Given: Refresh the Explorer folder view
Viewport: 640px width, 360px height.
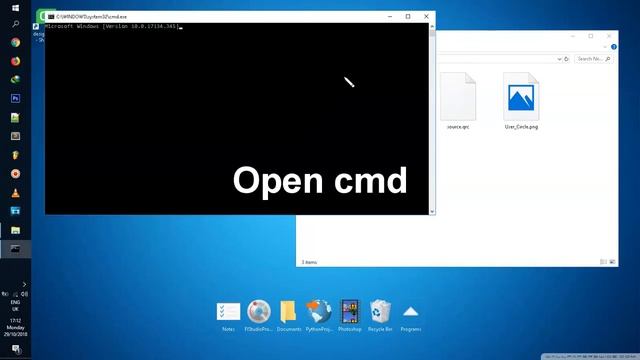Looking at the screenshot, I should click(x=567, y=59).
